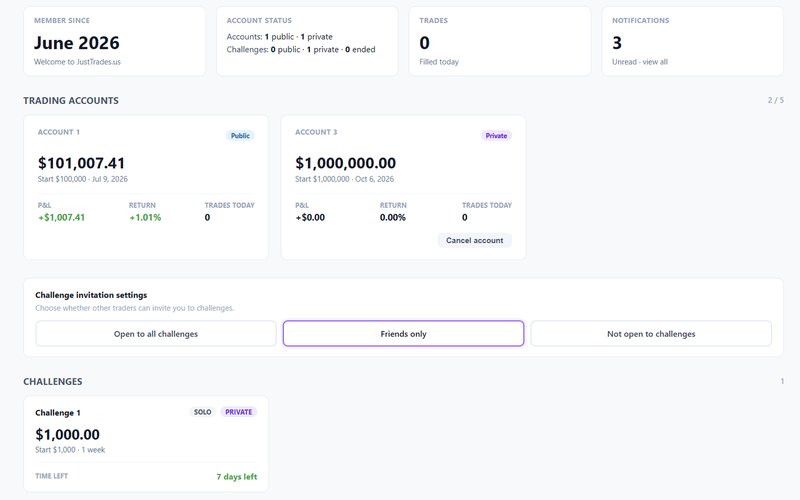Click the Notifications count 3
This screenshot has width=800, height=500.
[617, 43]
